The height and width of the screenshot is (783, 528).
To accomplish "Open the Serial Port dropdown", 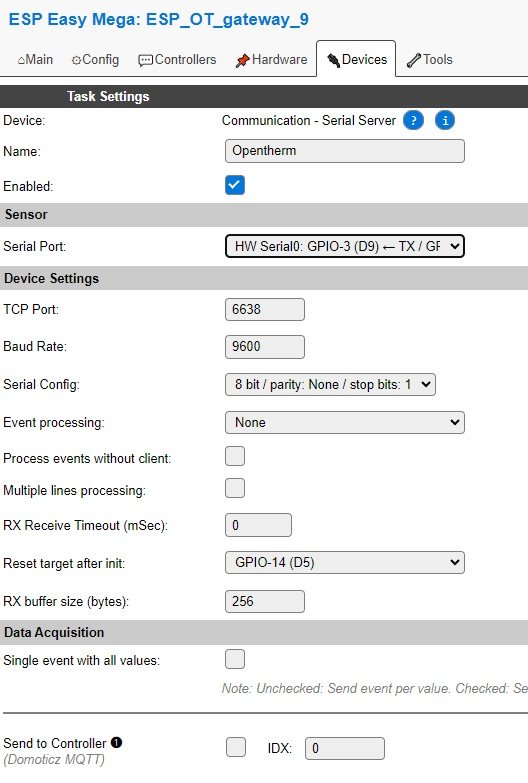I will pyautogui.click(x=345, y=246).
